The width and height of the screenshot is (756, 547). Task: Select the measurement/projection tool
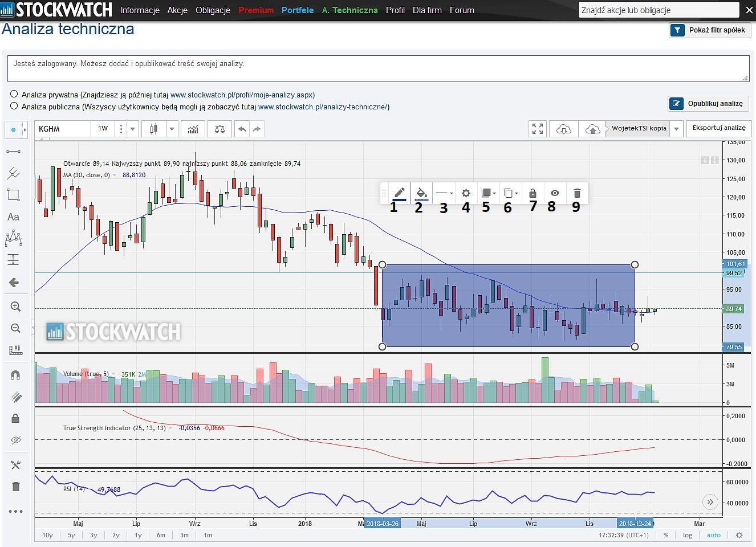tap(13, 260)
